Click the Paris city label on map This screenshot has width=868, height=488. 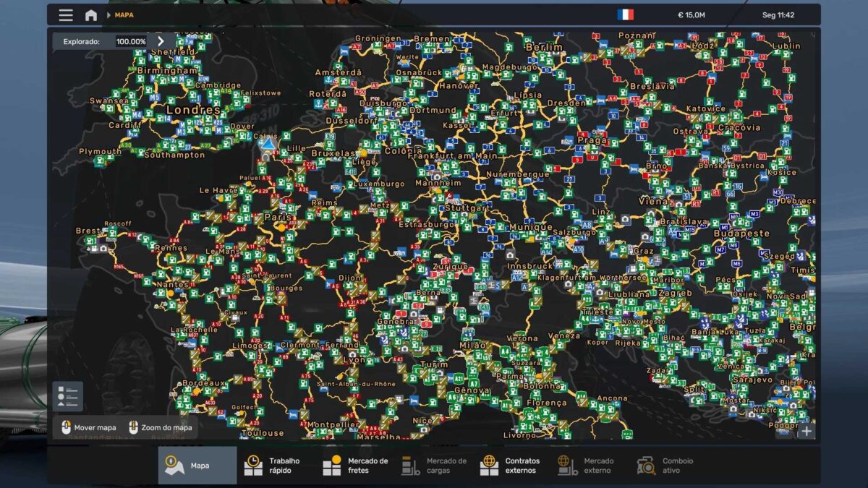(x=278, y=216)
